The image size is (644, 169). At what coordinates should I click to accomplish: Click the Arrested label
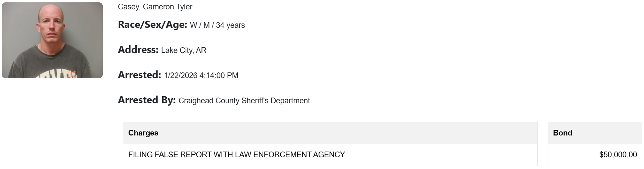[139, 75]
